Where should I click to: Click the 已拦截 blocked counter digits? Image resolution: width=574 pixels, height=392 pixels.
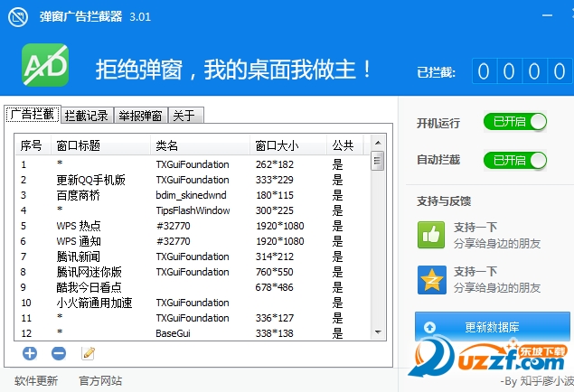coord(522,71)
